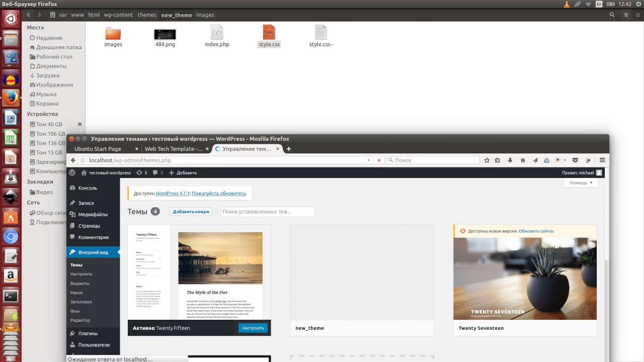Screen dimensions: 644x362
Task: Open the file manager search icon
Action: pyautogui.click(x=612, y=15)
